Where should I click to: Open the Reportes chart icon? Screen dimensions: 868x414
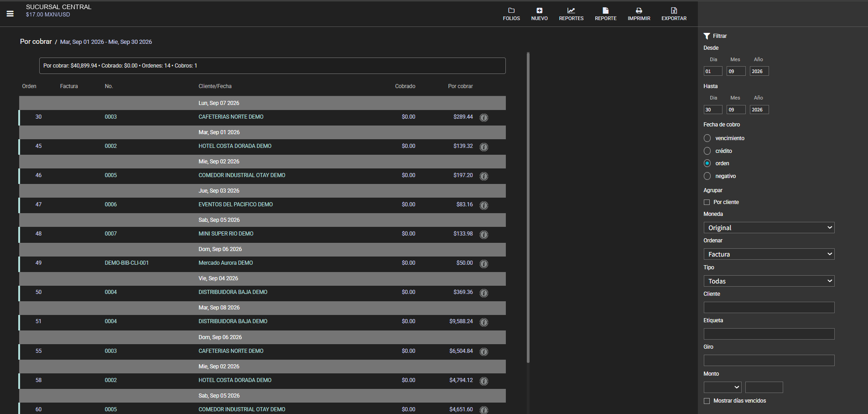click(571, 10)
